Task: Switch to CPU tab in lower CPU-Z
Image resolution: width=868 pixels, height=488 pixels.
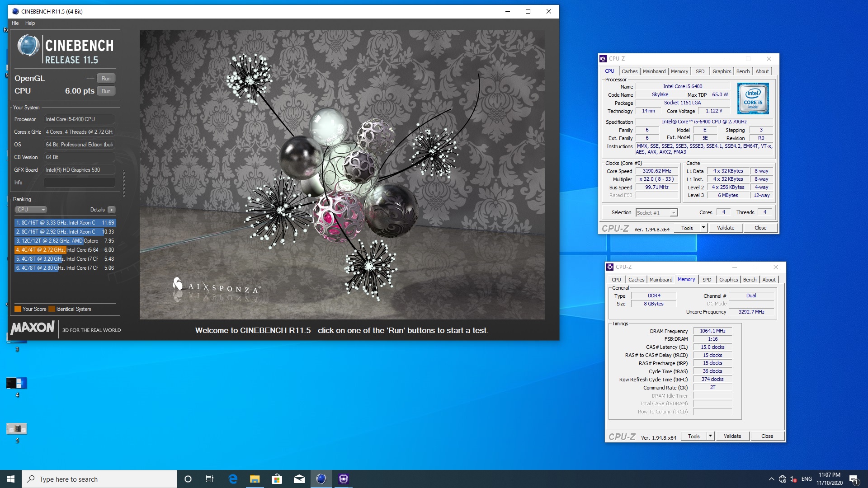Action: (616, 280)
